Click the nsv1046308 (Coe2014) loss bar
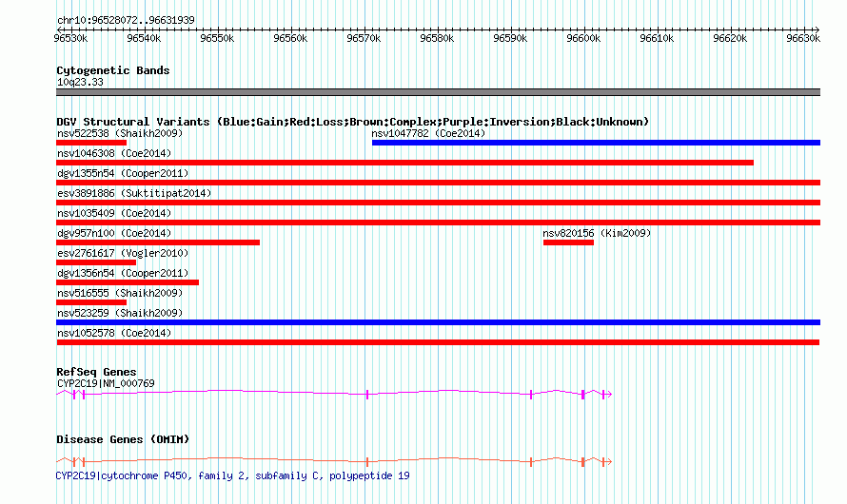 [x=404, y=163]
